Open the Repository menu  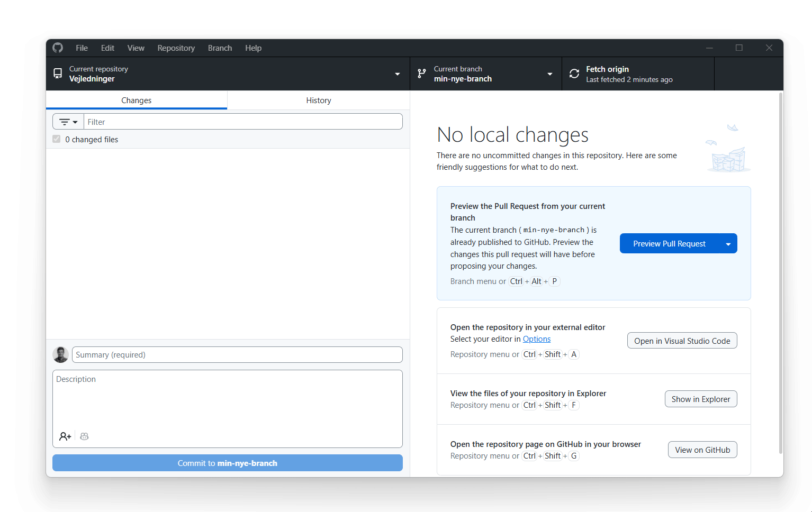click(176, 48)
